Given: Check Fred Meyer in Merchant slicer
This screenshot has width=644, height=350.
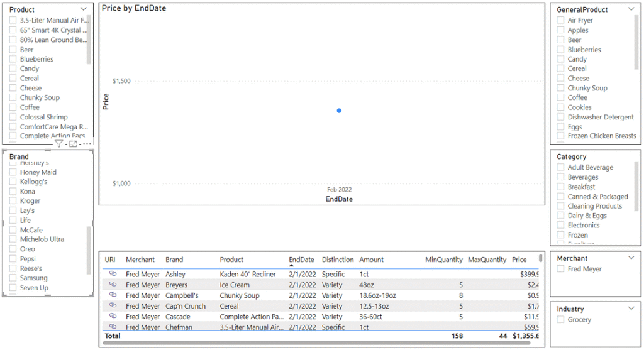Looking at the screenshot, I should (560, 269).
